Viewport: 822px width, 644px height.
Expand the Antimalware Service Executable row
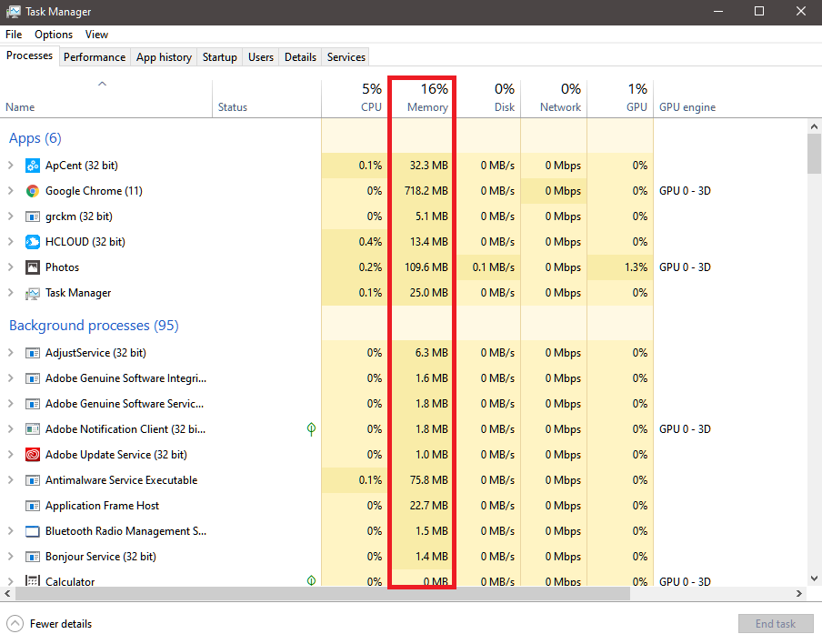pyautogui.click(x=11, y=480)
